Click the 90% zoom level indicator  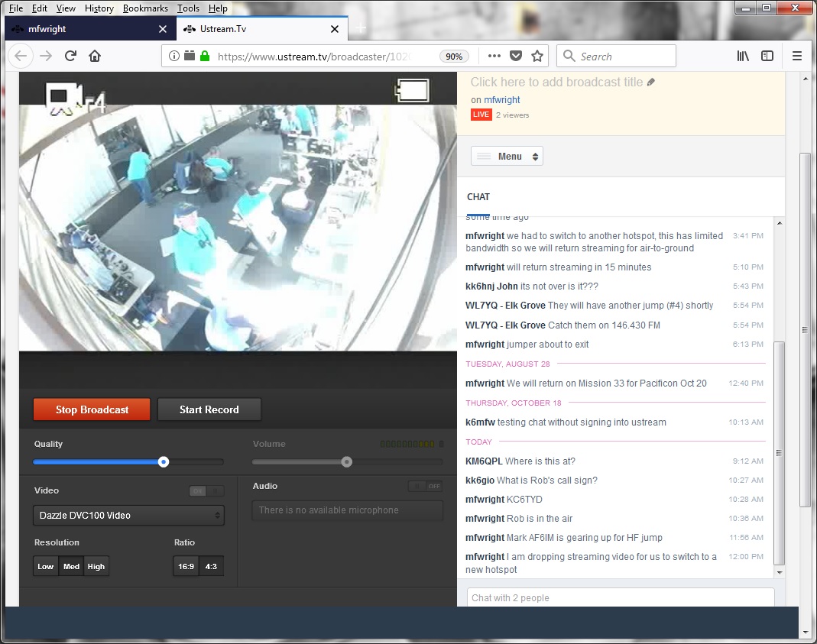[x=454, y=57]
